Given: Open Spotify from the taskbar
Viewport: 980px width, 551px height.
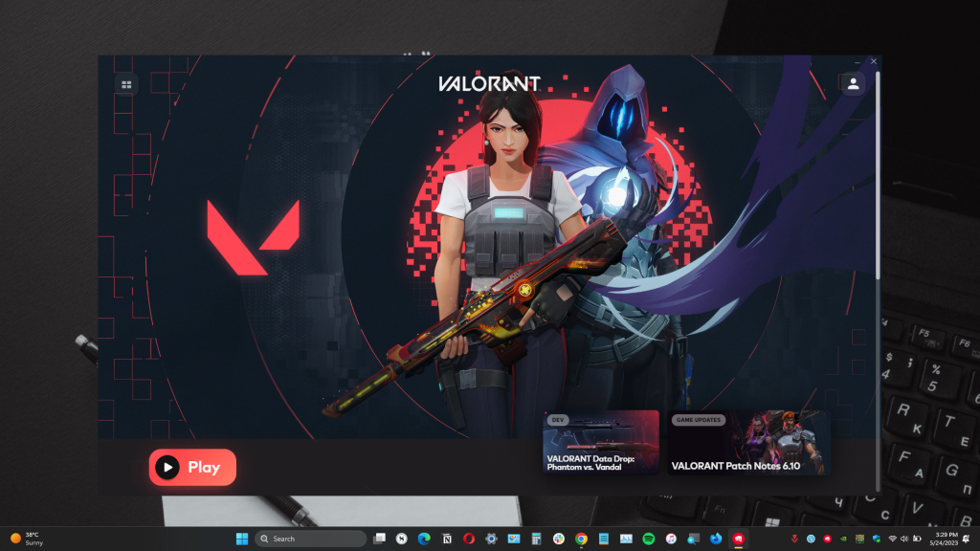Looking at the screenshot, I should point(649,539).
